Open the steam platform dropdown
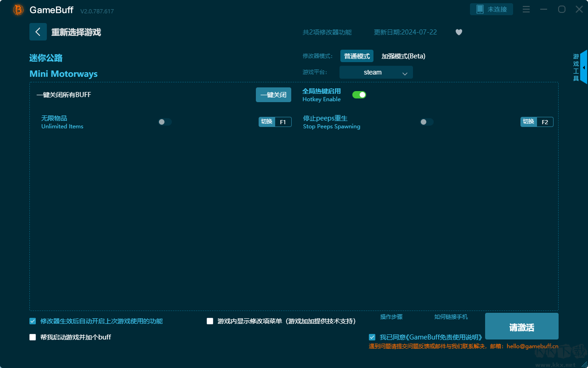 click(376, 72)
